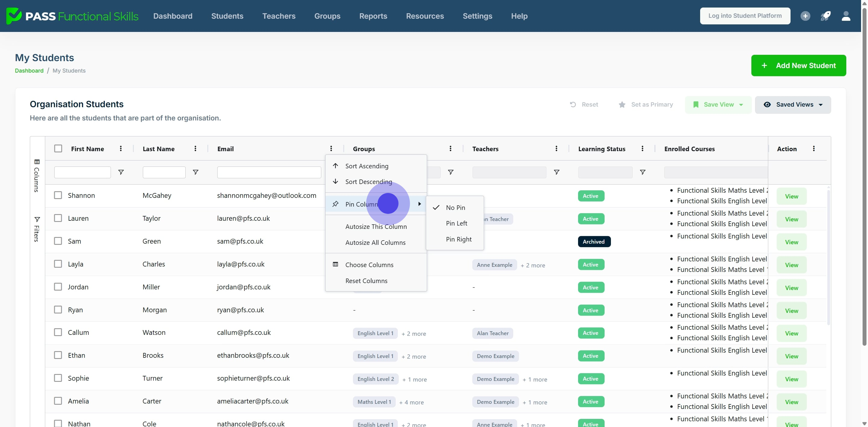Open Email column menu dots
868x427 pixels.
(x=331, y=148)
